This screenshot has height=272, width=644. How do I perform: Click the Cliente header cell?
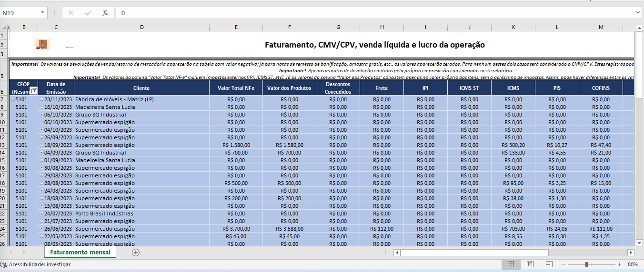click(141, 88)
